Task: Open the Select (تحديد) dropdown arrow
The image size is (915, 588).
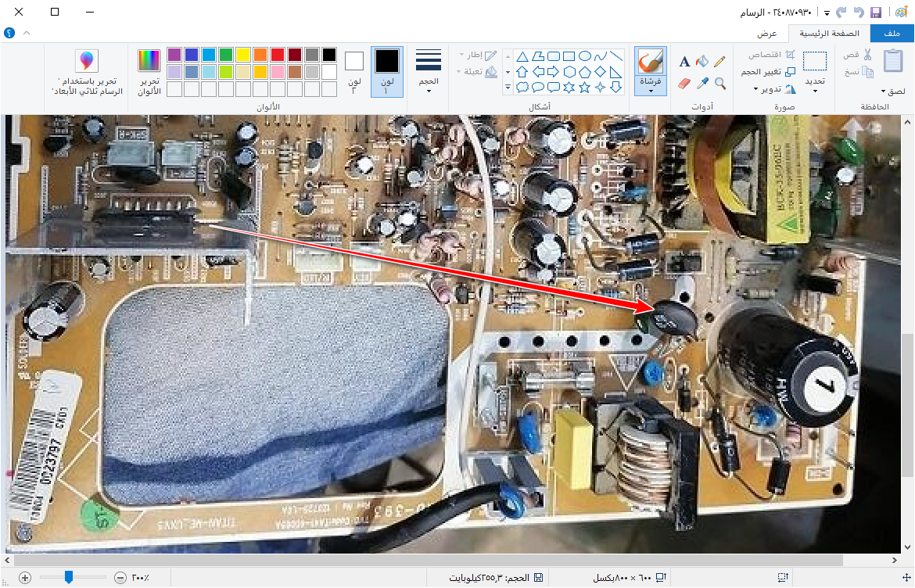Action: pos(815,91)
